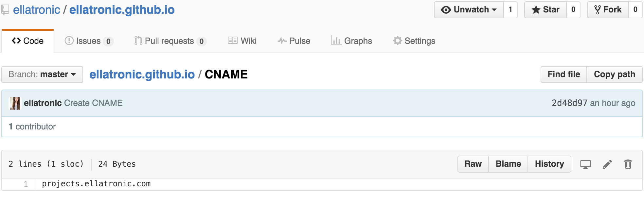Show the 1 contributor list
This screenshot has height=202, width=644.
click(32, 126)
